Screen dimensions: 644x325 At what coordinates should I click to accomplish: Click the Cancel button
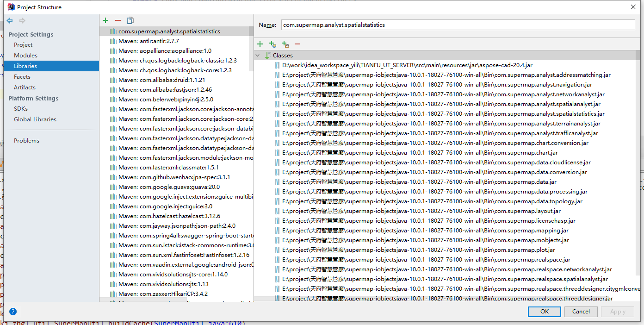pyautogui.click(x=581, y=312)
